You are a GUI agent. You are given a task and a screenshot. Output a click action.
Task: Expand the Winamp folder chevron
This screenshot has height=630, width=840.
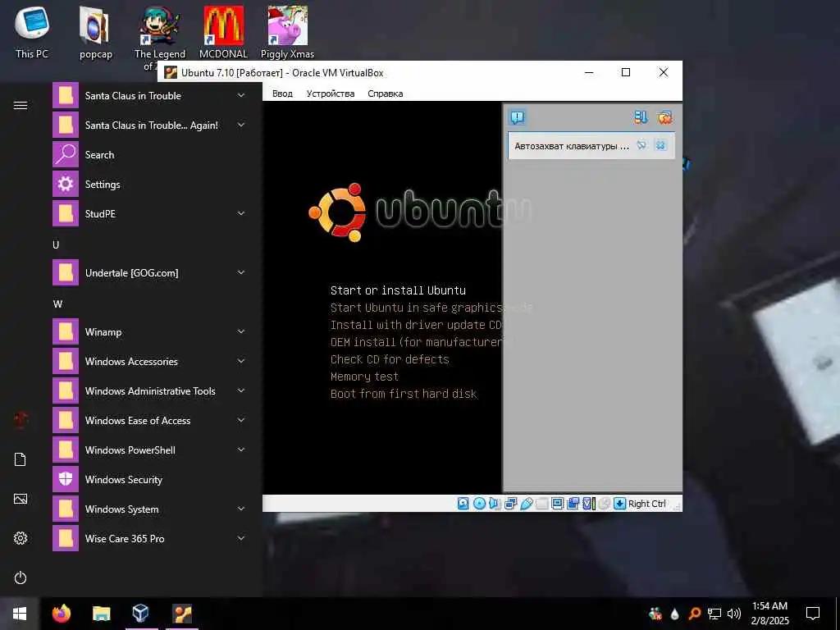tap(241, 331)
